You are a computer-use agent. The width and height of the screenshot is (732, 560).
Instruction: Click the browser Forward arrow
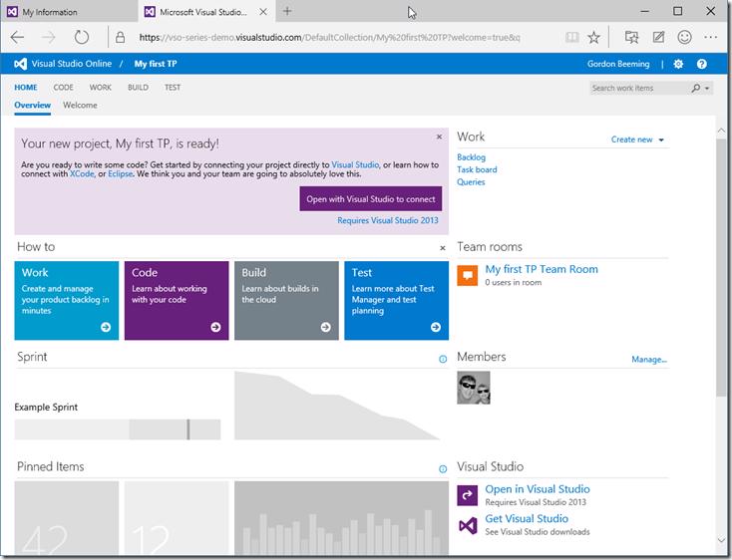(x=49, y=37)
